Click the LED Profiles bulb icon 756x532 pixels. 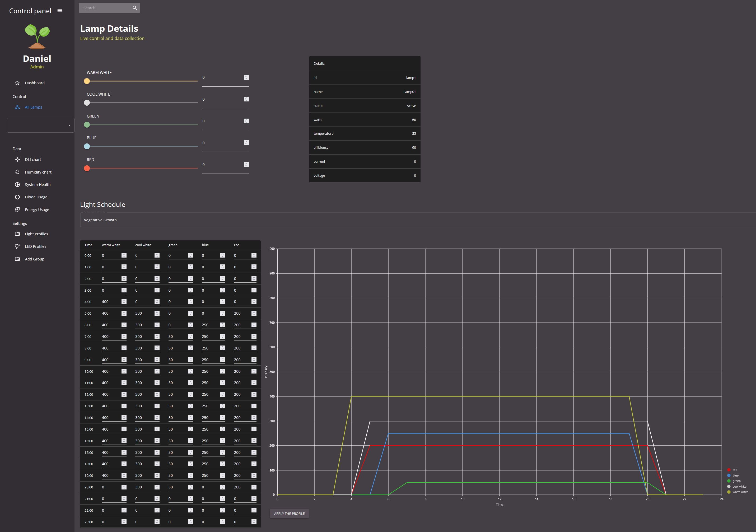coord(17,246)
